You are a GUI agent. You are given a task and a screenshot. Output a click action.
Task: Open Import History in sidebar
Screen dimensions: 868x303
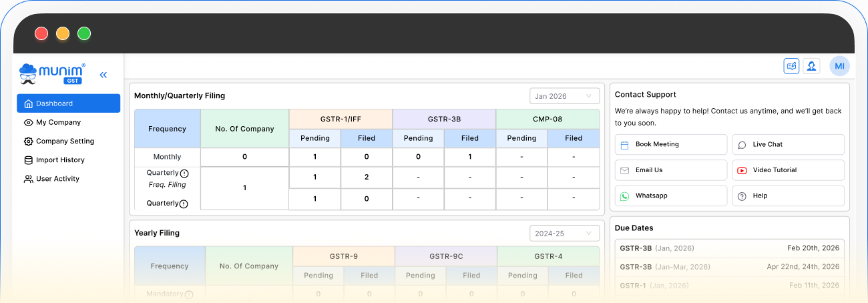(69, 160)
